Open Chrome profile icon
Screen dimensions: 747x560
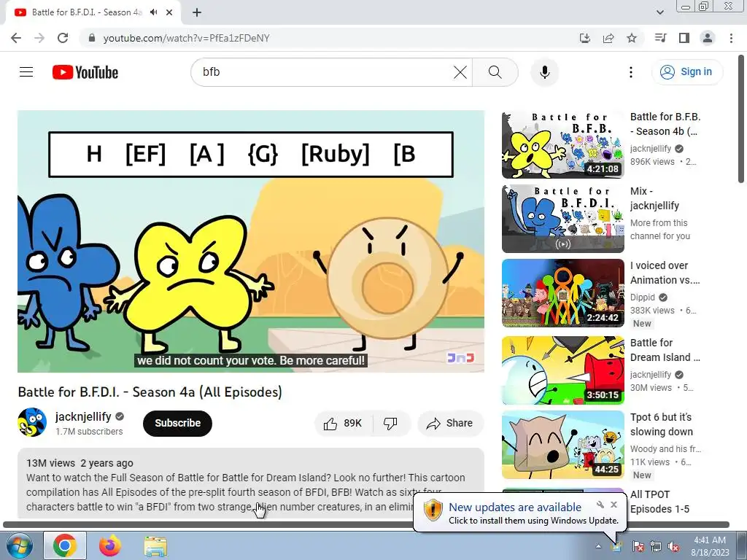click(x=708, y=38)
